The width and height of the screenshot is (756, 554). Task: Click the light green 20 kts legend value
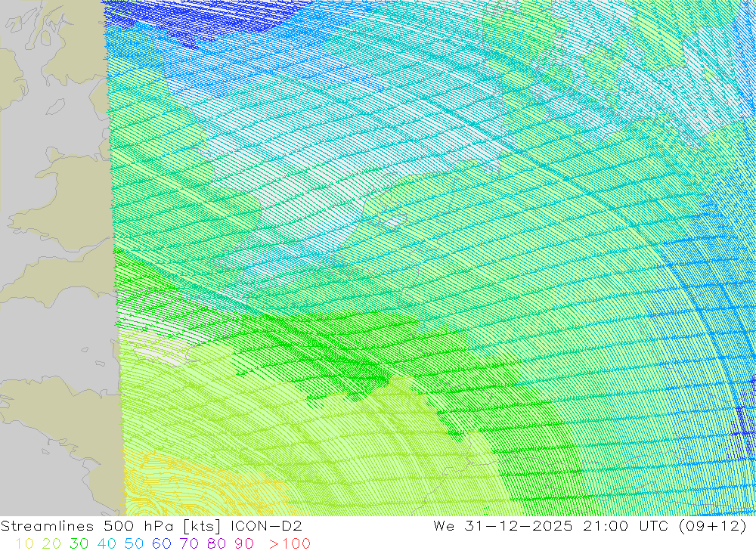[x=51, y=544]
